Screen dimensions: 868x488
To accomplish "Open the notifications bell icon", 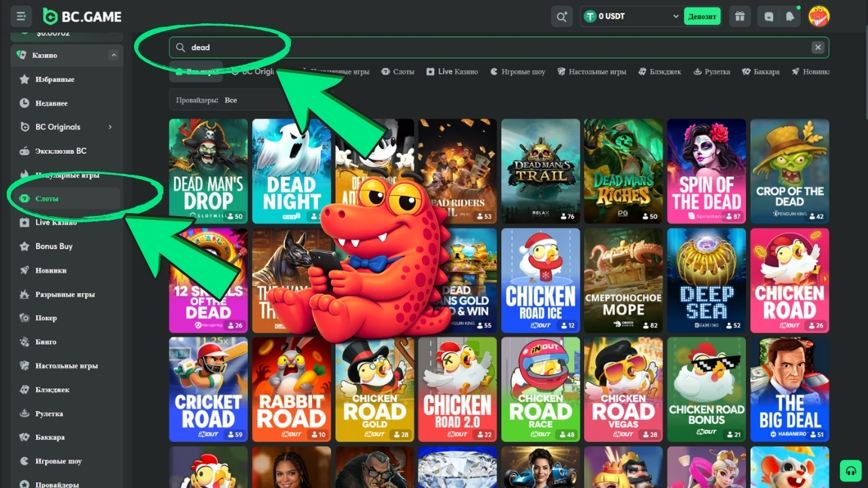I will click(790, 17).
